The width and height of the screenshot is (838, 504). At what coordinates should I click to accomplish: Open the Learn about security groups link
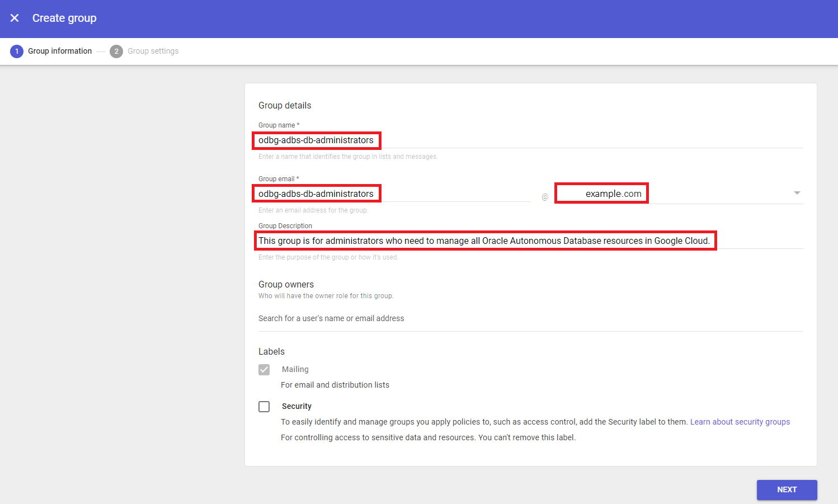[740, 421]
